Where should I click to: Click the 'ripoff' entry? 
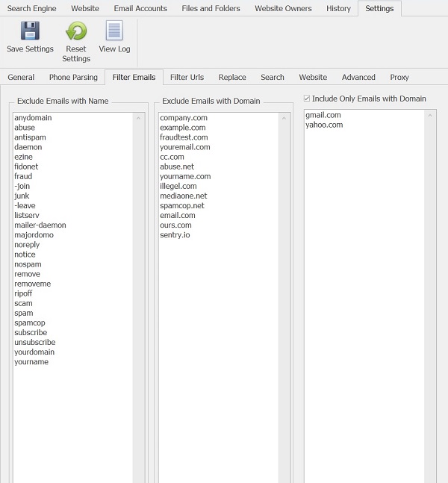click(x=23, y=293)
